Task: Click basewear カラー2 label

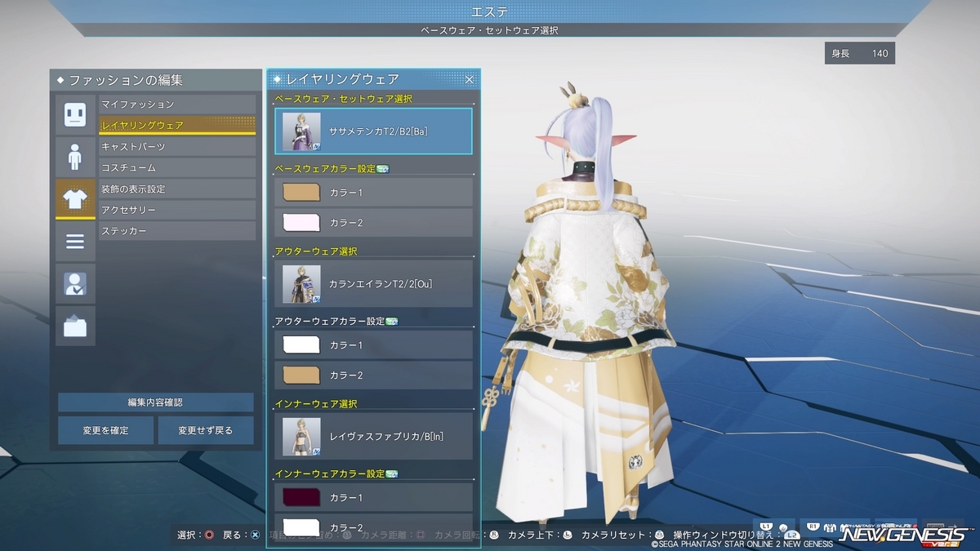Action: pos(345,222)
